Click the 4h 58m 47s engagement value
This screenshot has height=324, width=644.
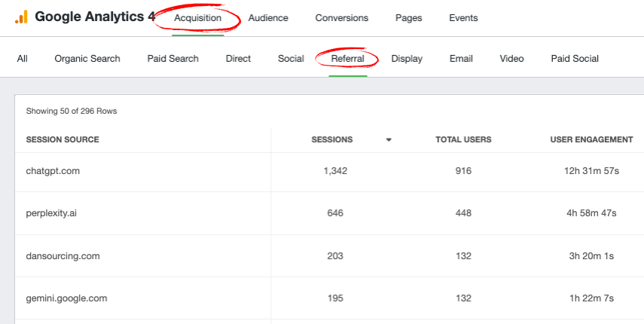point(591,213)
